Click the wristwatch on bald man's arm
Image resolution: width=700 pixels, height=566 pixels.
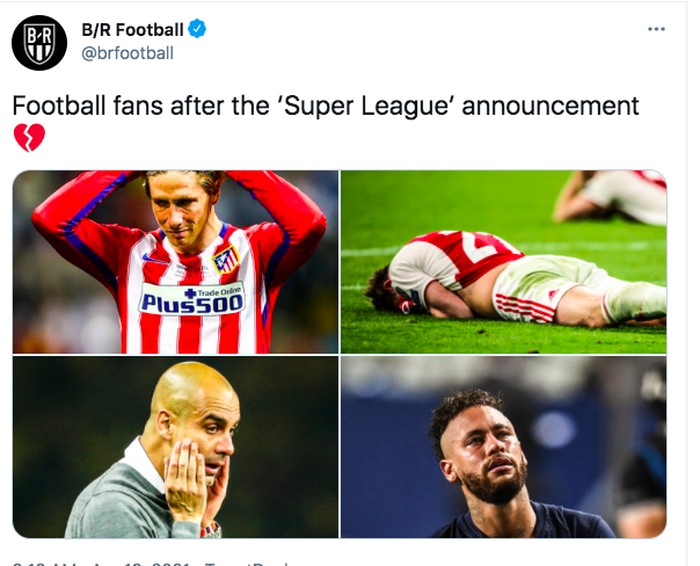pyautogui.click(x=209, y=529)
